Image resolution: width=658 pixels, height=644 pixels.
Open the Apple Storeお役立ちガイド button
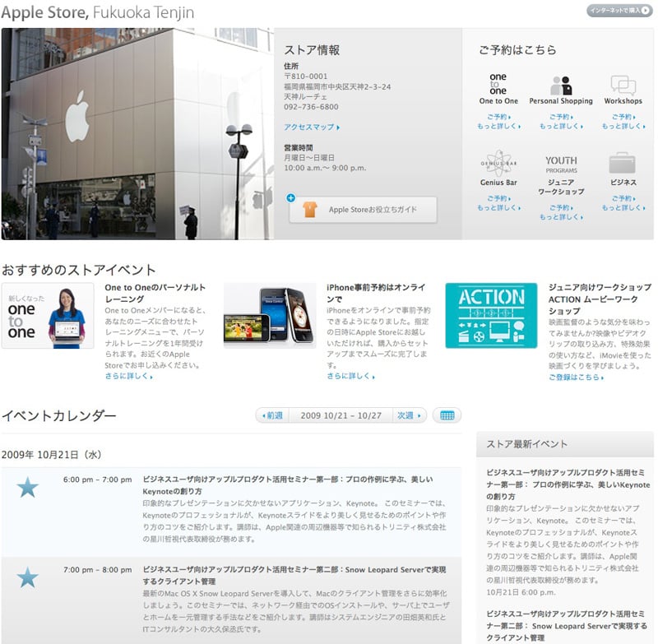363,210
